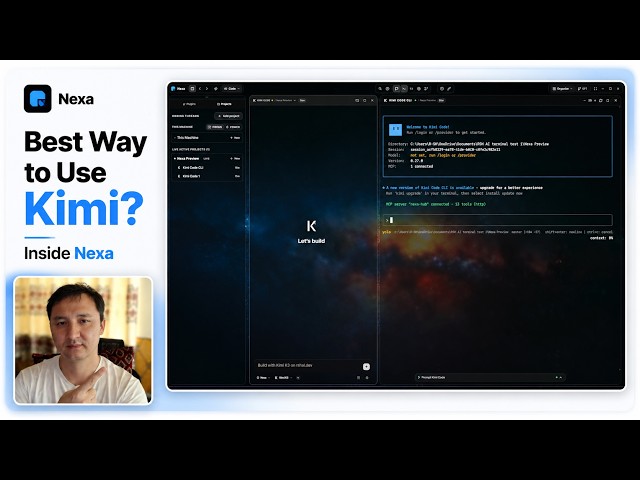The height and width of the screenshot is (480, 640).
Task: Open the Organize dropdown in the top bar
Action: click(562, 89)
